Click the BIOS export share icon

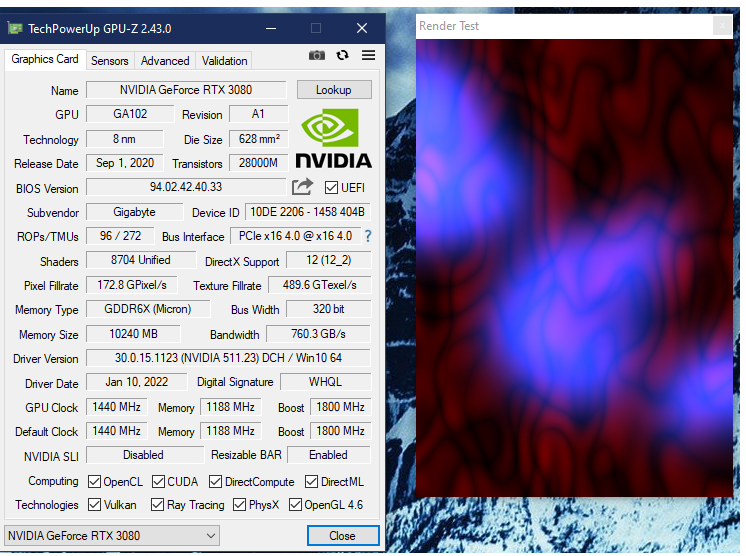(303, 186)
